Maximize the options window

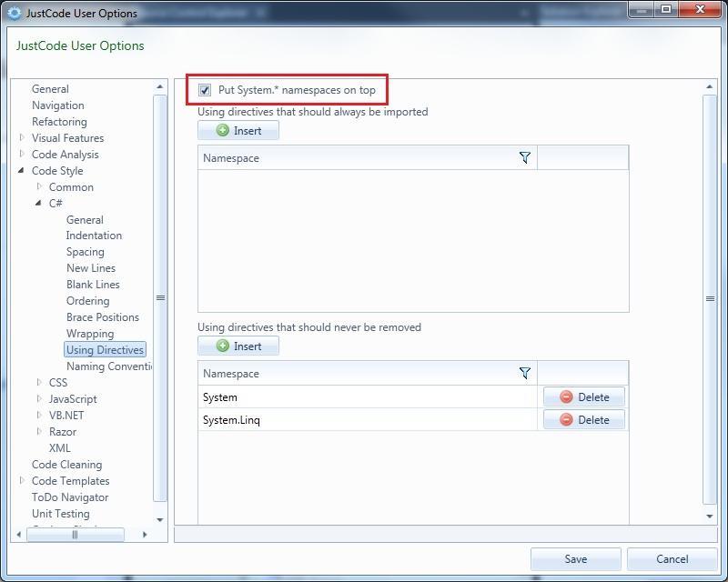(x=666, y=9)
